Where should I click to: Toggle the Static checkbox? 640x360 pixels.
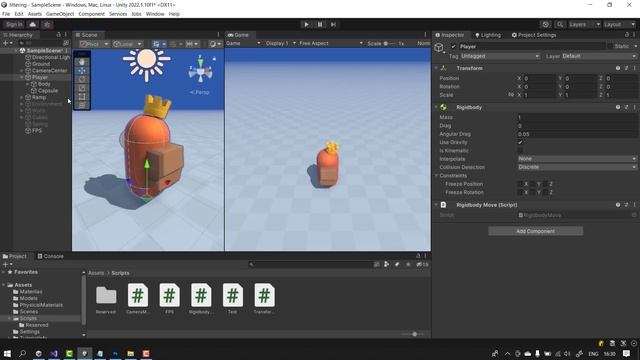(x=610, y=47)
